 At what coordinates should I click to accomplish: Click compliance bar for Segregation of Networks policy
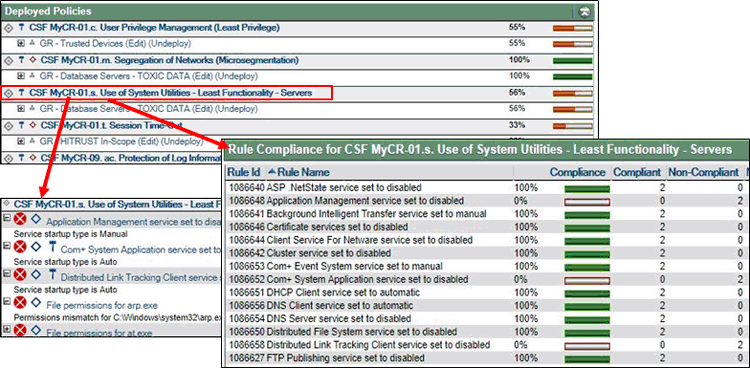572,61
